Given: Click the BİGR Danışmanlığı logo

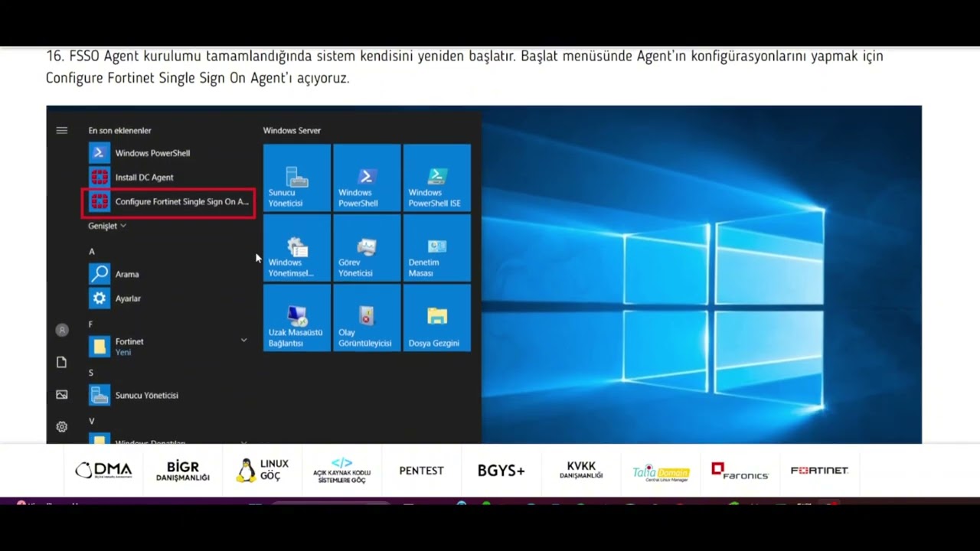Looking at the screenshot, I should 183,471.
